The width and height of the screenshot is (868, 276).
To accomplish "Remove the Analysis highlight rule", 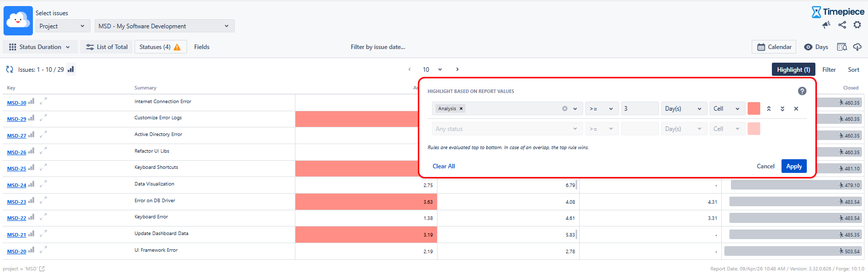I will click(796, 109).
